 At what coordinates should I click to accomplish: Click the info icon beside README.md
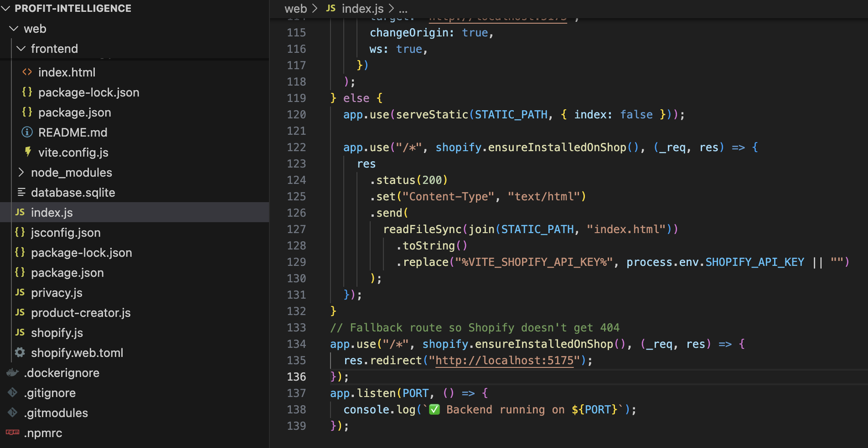point(27,132)
